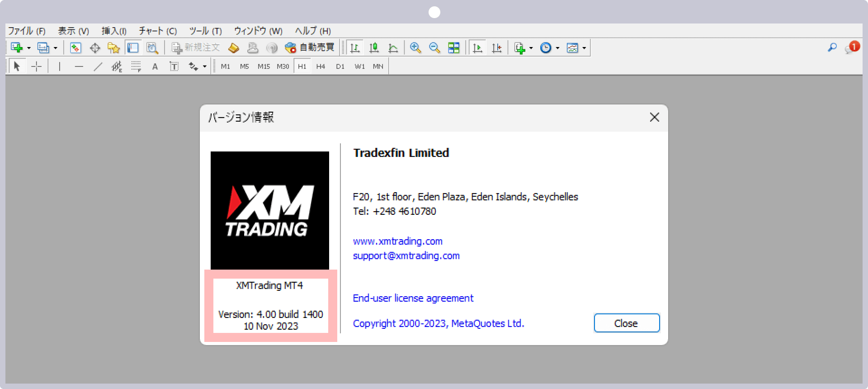Draw a vertical line tool

(59, 66)
